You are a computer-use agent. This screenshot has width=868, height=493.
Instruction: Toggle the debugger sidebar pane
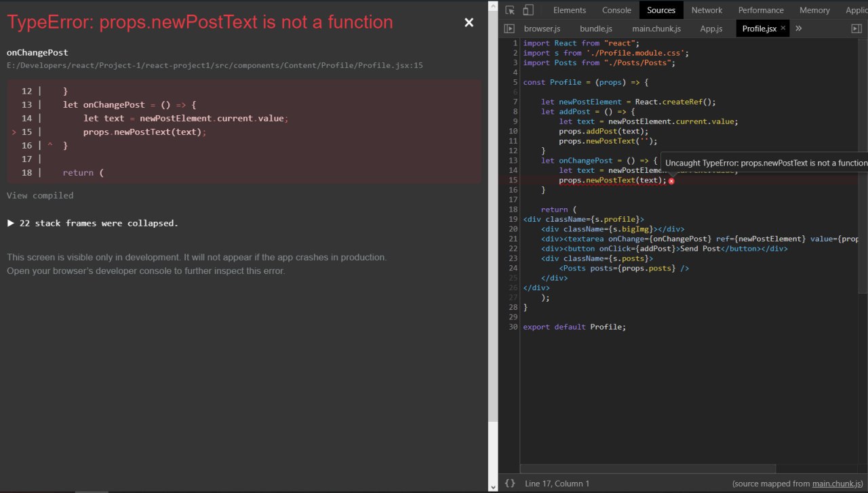[856, 28]
